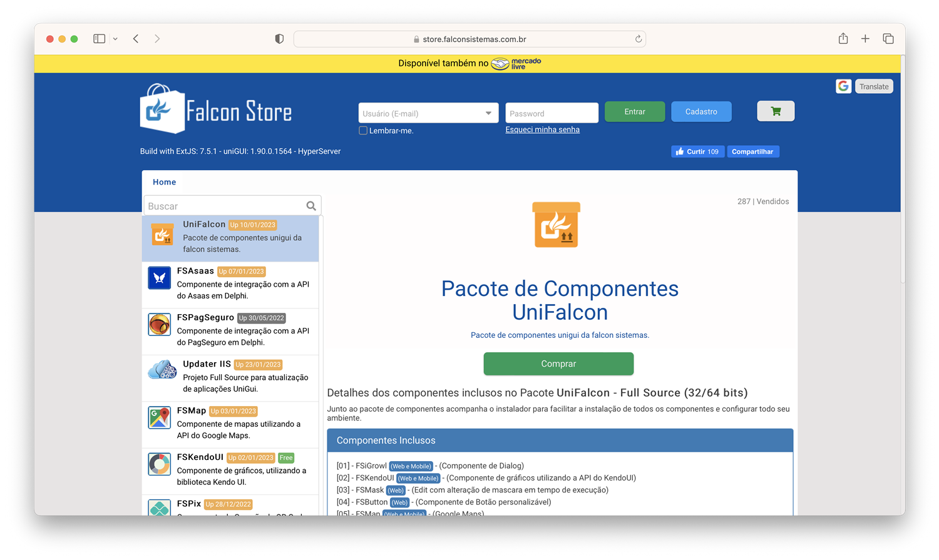Select the FSMap product title
The width and height of the screenshot is (939, 560).
[x=191, y=410]
